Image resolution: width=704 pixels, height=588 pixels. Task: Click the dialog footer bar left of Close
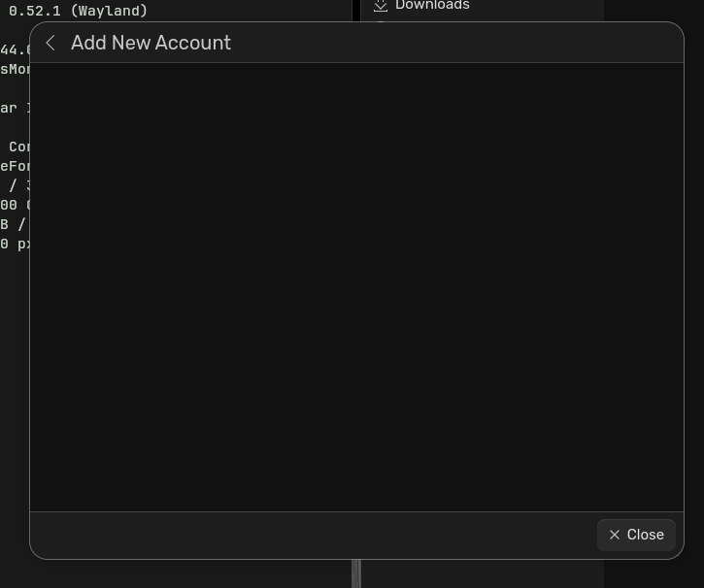click(311, 535)
